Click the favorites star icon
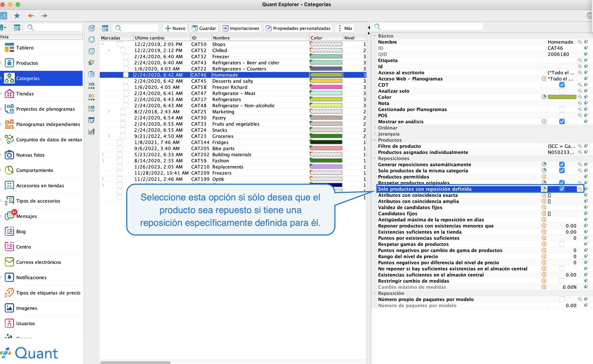Viewport: 593px width, 364px height. [17, 16]
